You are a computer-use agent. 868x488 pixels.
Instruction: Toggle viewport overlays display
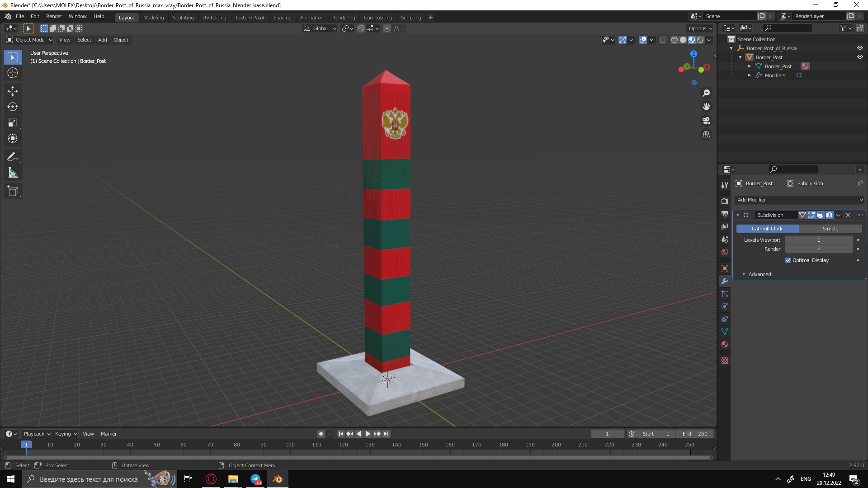(x=643, y=40)
